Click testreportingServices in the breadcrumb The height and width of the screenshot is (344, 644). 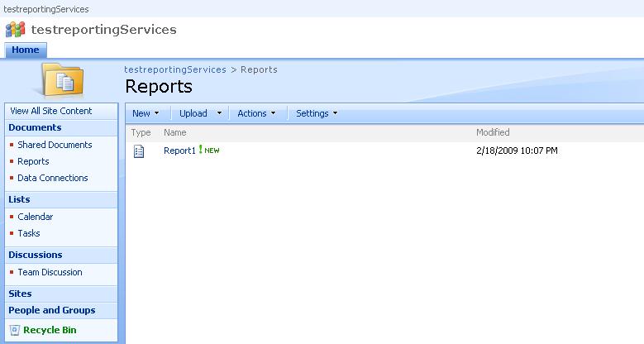coord(175,69)
